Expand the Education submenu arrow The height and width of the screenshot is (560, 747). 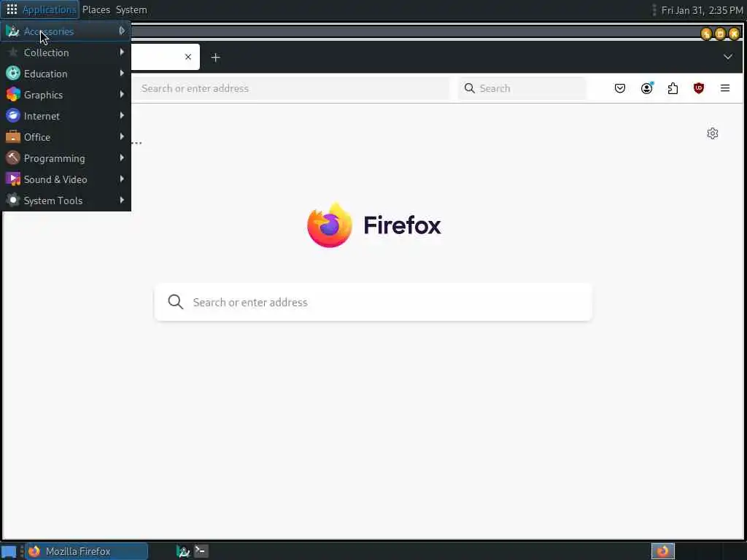pos(122,73)
